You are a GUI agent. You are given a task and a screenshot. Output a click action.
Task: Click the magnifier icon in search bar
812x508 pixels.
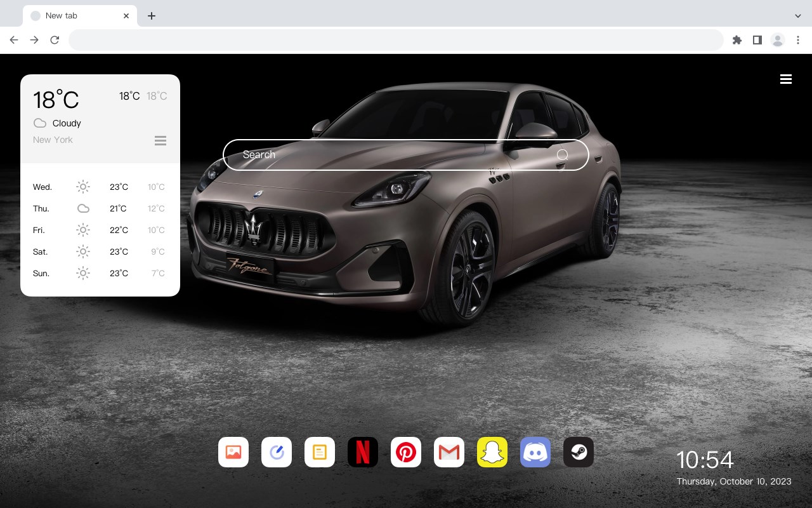[563, 155]
